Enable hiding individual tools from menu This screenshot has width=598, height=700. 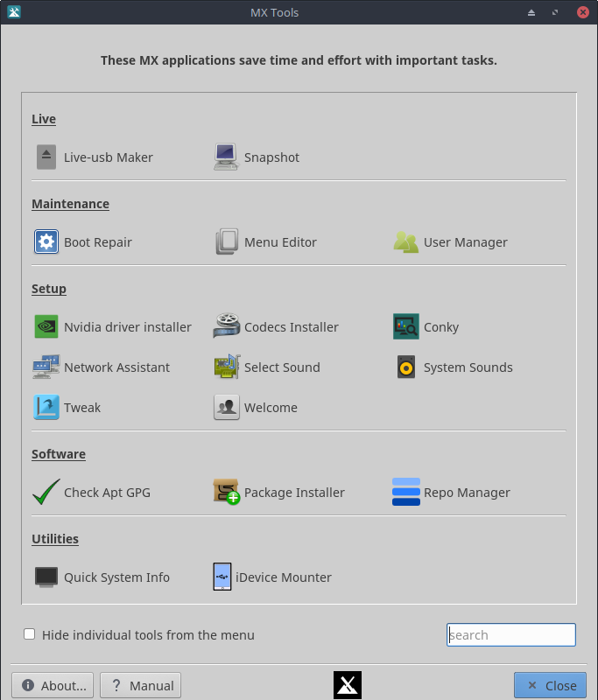(29, 633)
